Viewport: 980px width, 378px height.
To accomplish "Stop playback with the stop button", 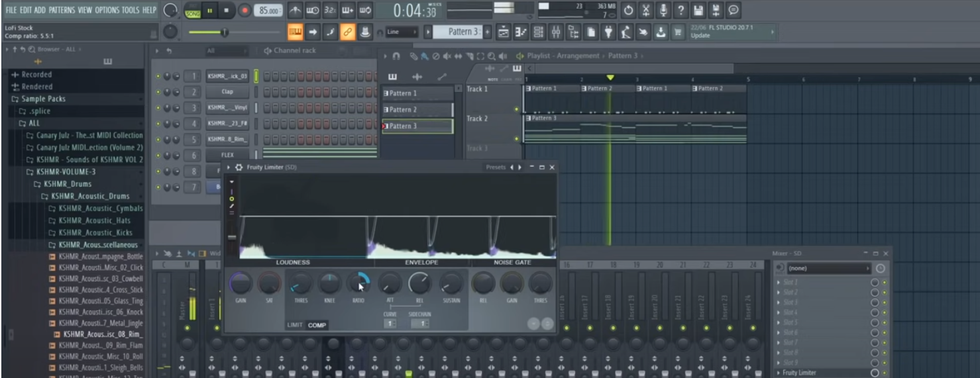I will click(x=226, y=11).
